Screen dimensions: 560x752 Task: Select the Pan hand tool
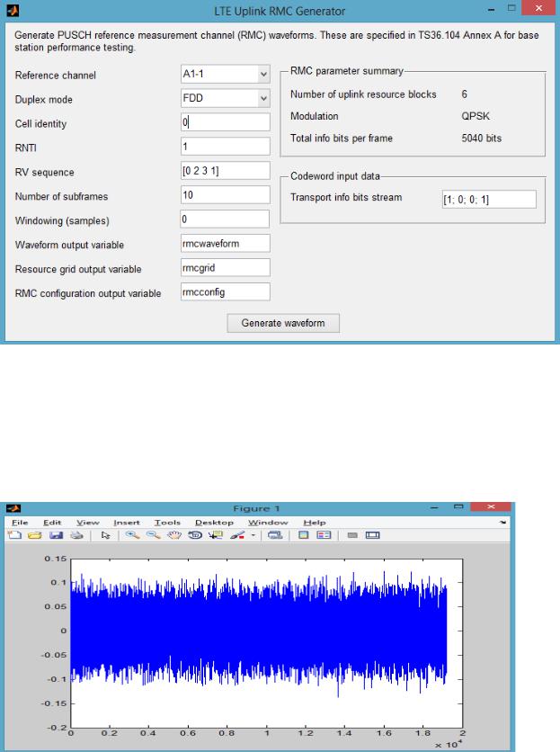click(173, 534)
